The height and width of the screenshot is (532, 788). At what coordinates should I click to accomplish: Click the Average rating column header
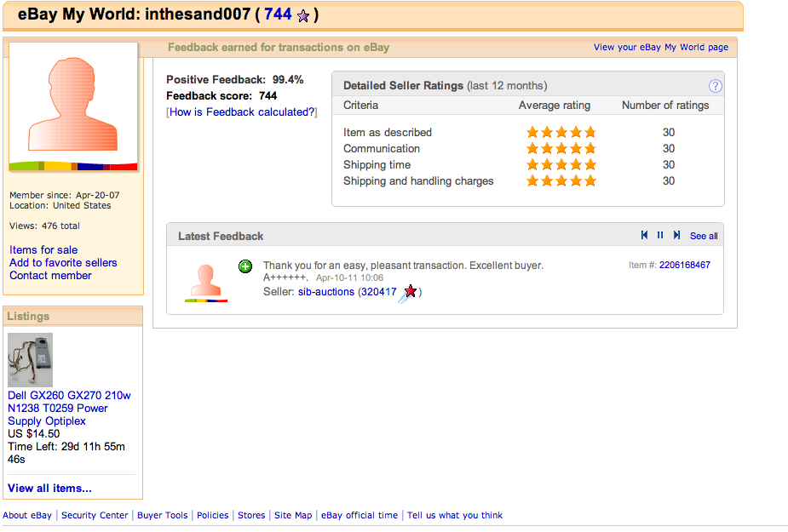click(x=555, y=106)
